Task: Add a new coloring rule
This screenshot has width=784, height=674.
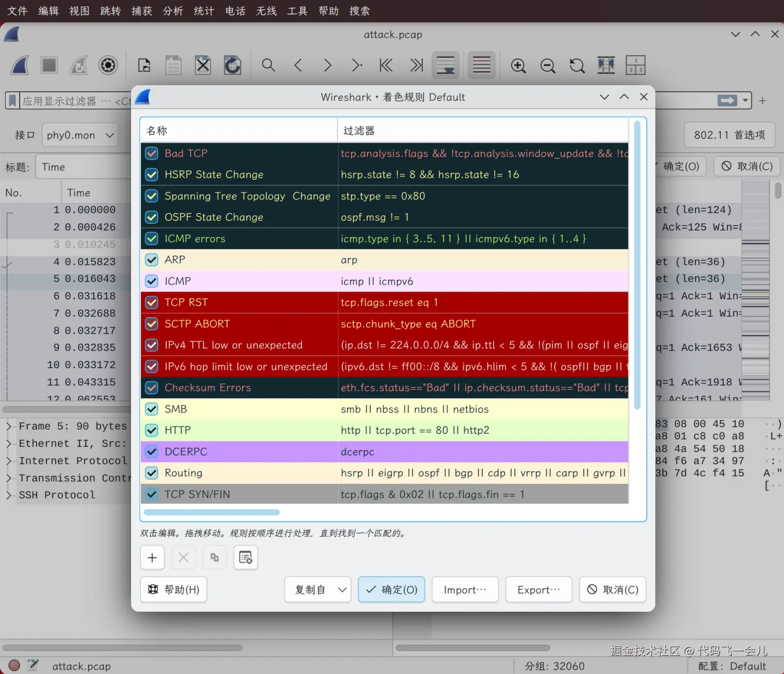Action: [152, 557]
